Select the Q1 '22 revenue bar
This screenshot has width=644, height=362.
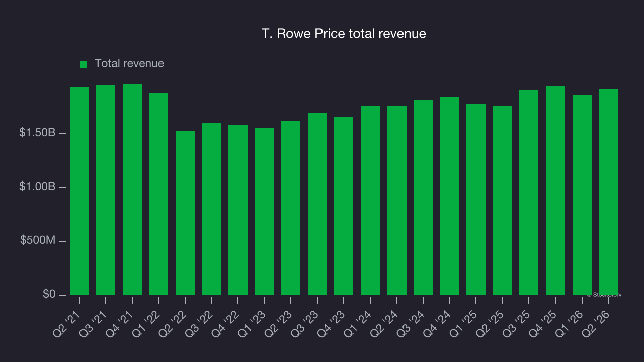tap(158, 194)
